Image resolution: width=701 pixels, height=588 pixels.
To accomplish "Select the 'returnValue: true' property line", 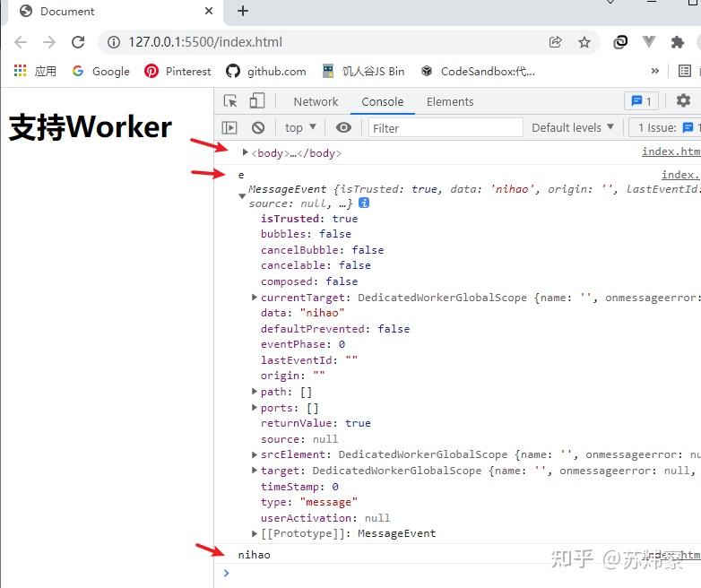I will click(316, 423).
